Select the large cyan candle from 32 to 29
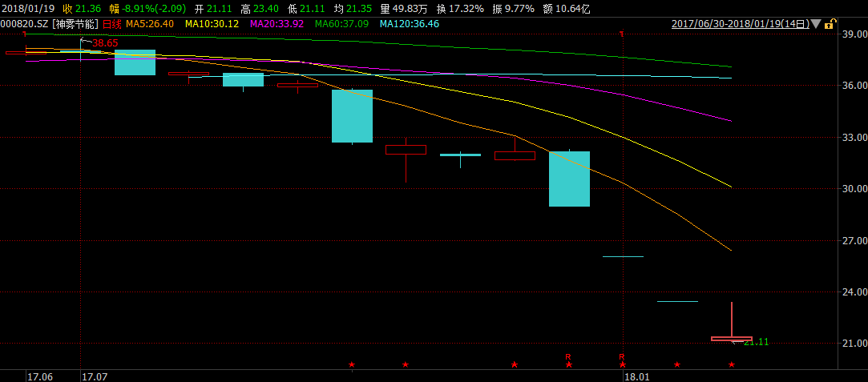This screenshot has height=382, width=868. click(x=569, y=179)
